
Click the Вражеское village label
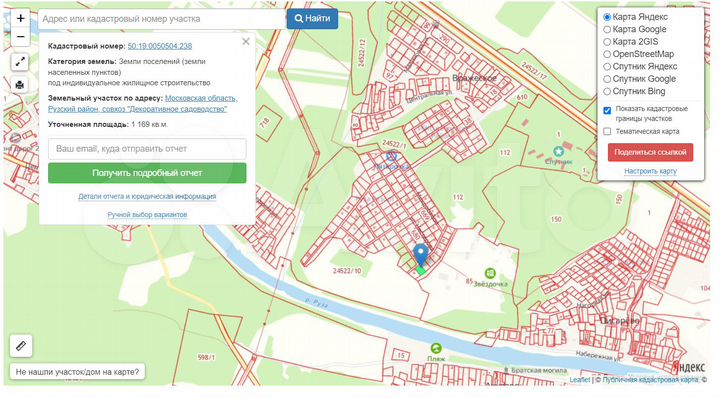[474, 78]
